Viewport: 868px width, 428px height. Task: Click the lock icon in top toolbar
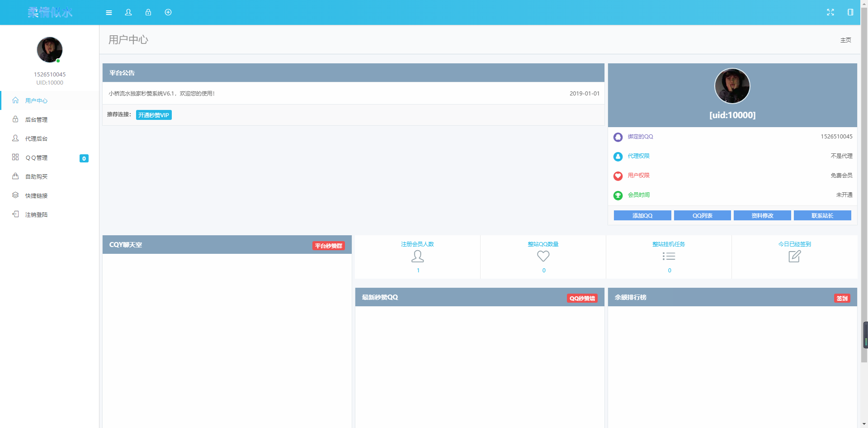148,13
